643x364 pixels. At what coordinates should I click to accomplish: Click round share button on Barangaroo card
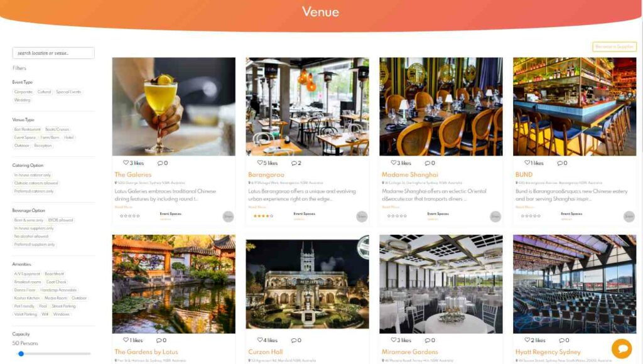pos(362,217)
